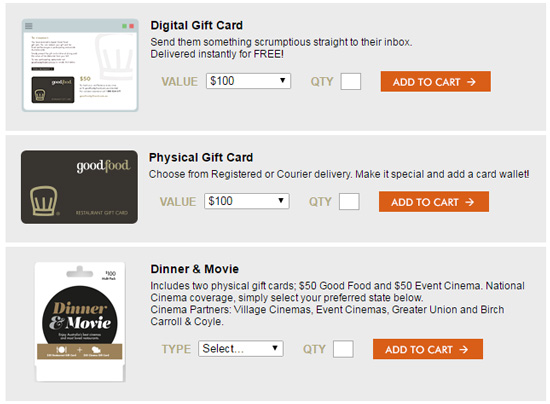
Task: Click the goodfood physical gift card image
Action: tap(79, 187)
